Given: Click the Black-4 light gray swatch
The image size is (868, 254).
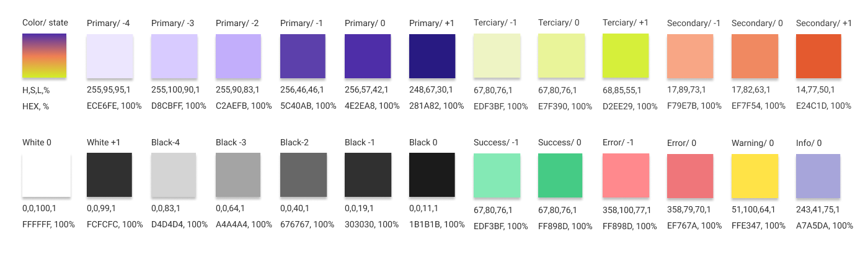Looking at the screenshot, I should pyautogui.click(x=174, y=176).
